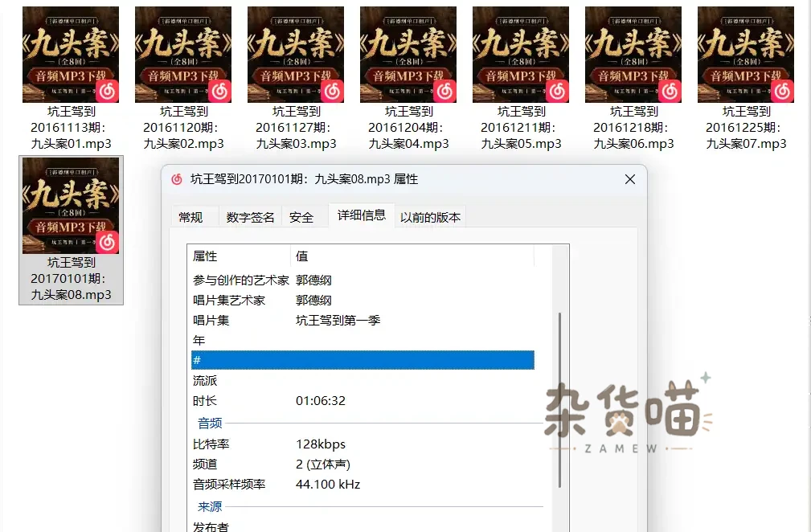Click the 2 (立体声) channel value
Viewport: 811px width, 532px height.
pyautogui.click(x=323, y=464)
